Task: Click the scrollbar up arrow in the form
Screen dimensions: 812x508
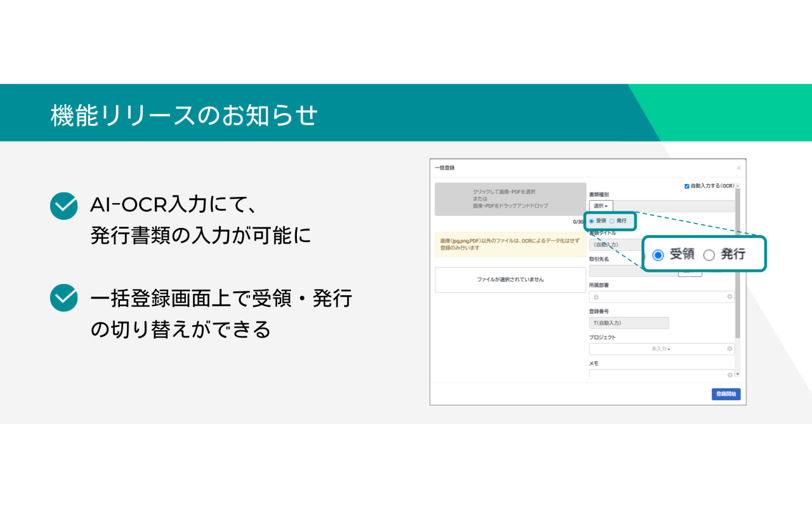Action: (x=737, y=186)
